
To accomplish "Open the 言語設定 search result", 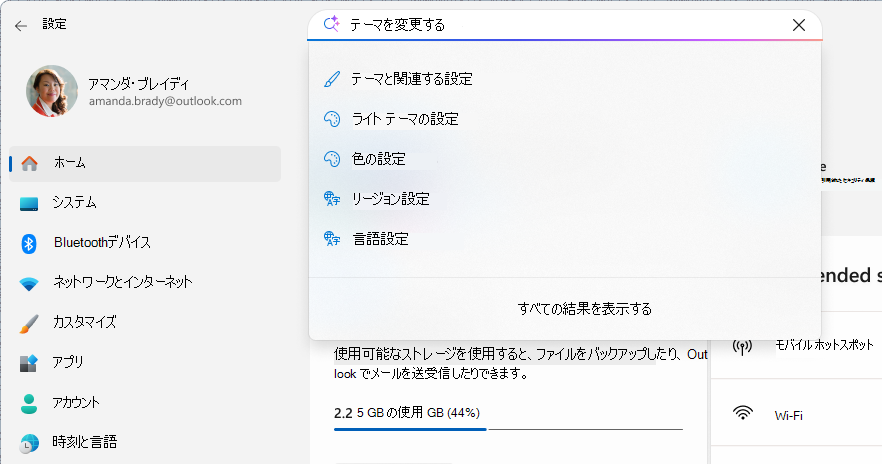I will pyautogui.click(x=565, y=239).
